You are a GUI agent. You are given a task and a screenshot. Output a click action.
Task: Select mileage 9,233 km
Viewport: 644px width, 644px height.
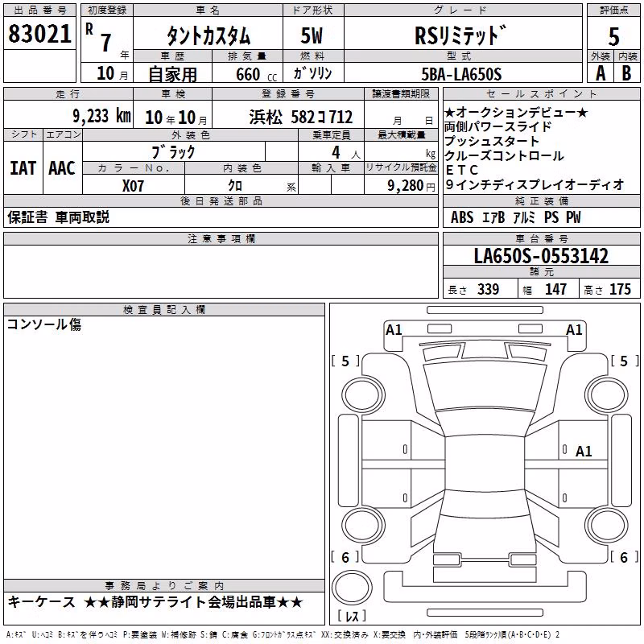point(102,116)
